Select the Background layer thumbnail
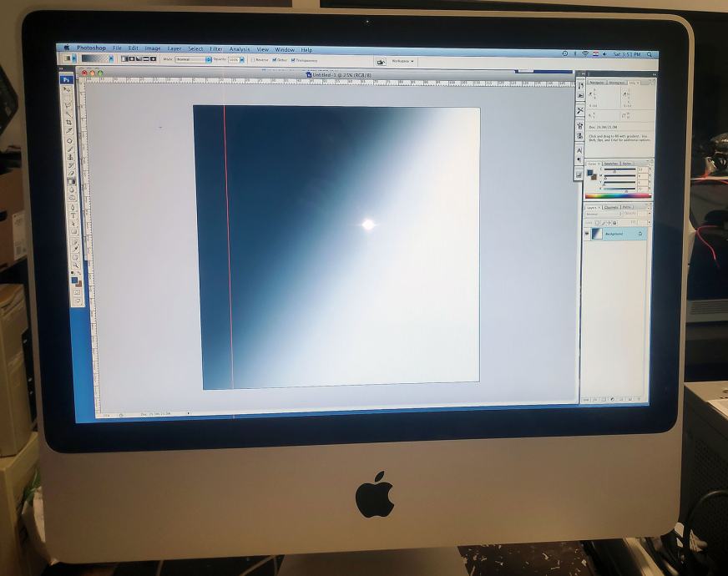 coord(598,234)
